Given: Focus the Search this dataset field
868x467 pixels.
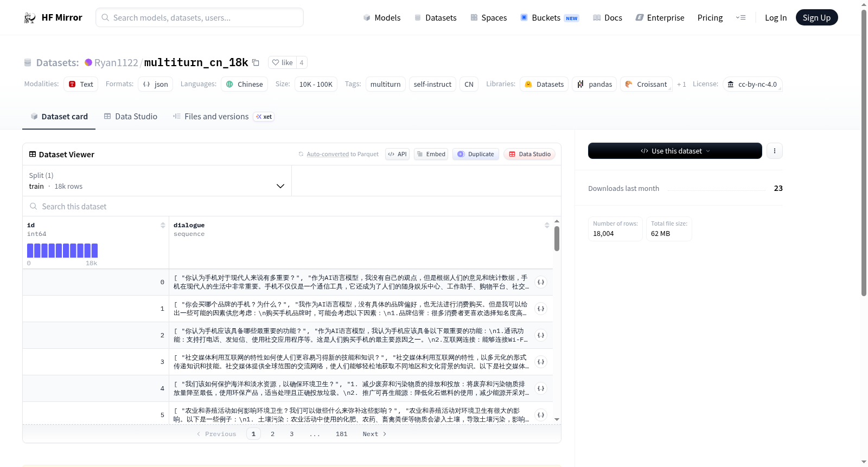Looking at the screenshot, I should click(x=292, y=206).
